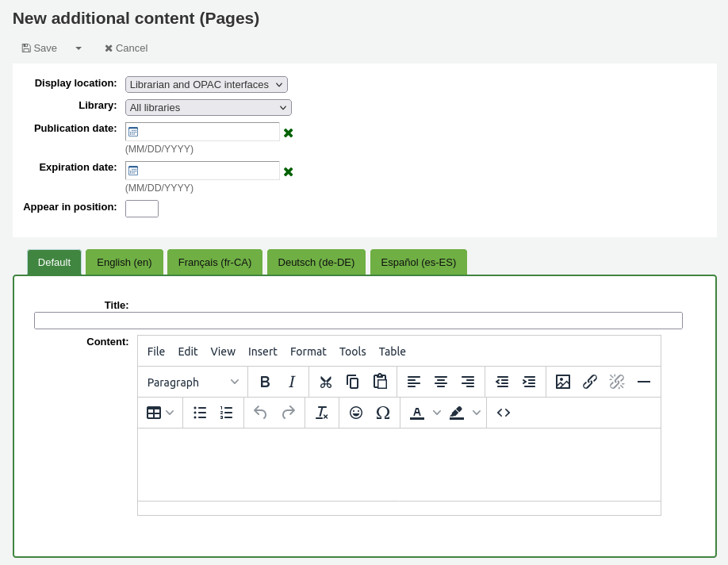
Task: Open the Edit menu in editor
Action: pyautogui.click(x=188, y=352)
